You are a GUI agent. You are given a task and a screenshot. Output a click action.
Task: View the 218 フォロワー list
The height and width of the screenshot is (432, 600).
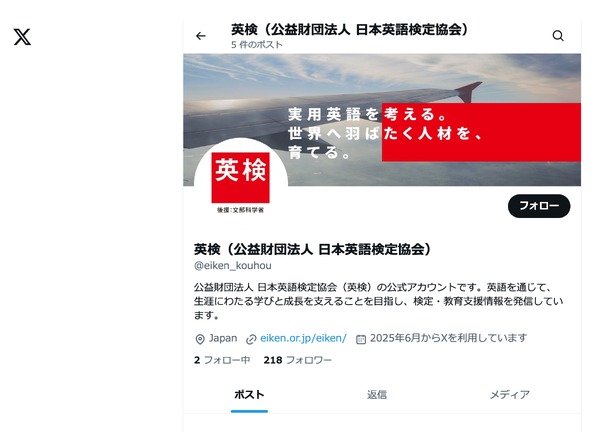pyautogui.click(x=297, y=360)
